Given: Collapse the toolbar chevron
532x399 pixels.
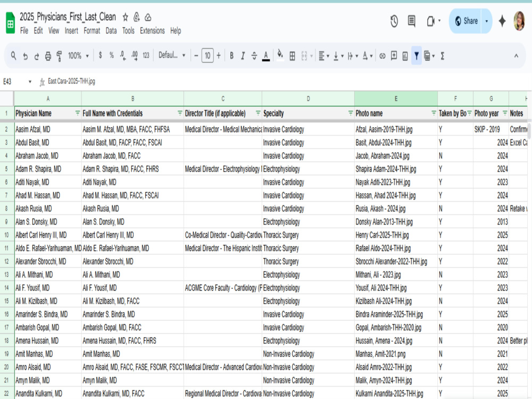Looking at the screenshot, I should point(516,56).
